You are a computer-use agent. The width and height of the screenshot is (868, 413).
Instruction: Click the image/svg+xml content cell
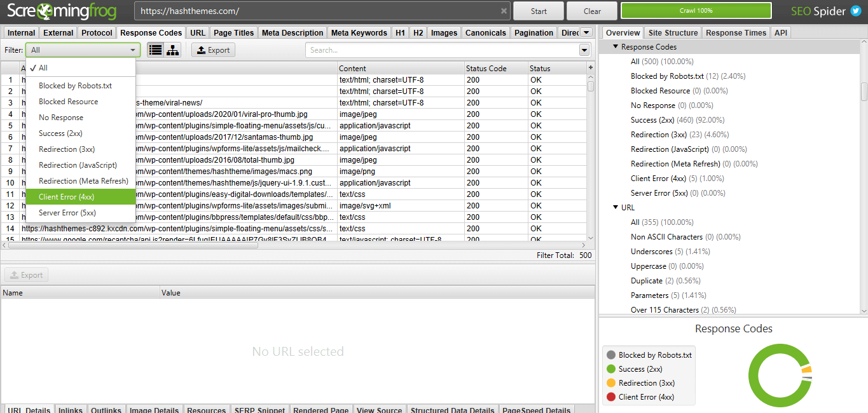401,206
